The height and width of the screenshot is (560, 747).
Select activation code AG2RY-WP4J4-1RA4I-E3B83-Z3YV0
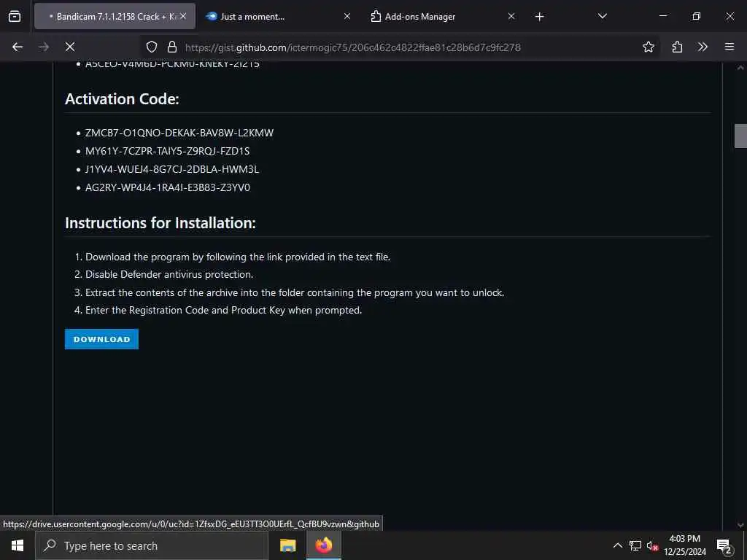click(x=168, y=187)
